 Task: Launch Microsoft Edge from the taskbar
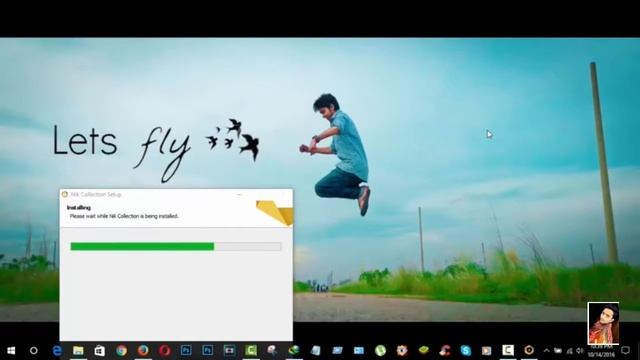pyautogui.click(x=57, y=351)
